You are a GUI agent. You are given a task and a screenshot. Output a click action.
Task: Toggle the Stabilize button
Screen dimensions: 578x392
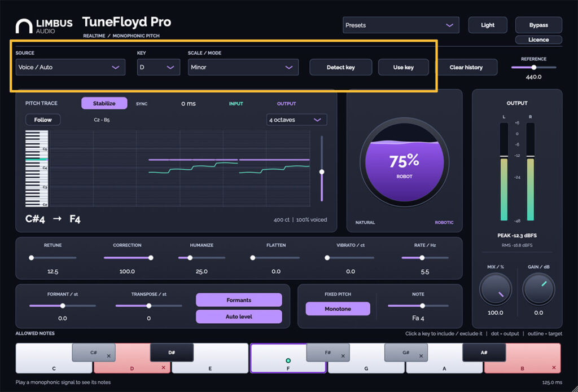click(x=104, y=104)
